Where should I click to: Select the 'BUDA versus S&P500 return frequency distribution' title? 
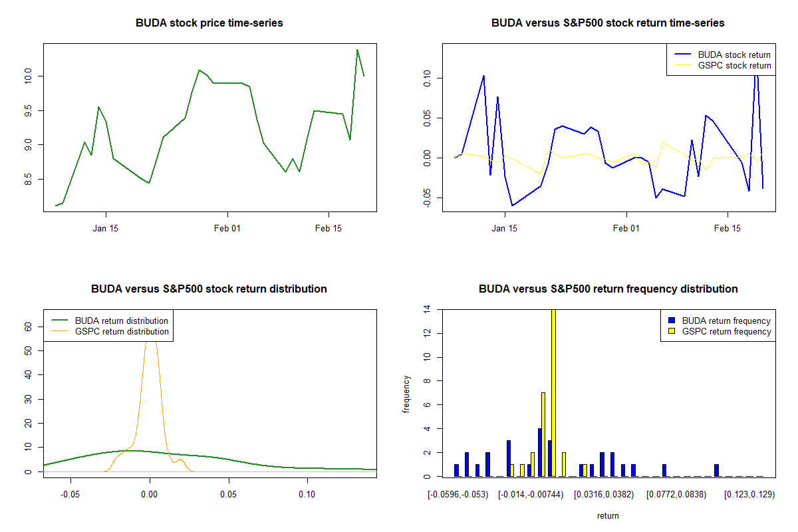pyautogui.click(x=608, y=289)
